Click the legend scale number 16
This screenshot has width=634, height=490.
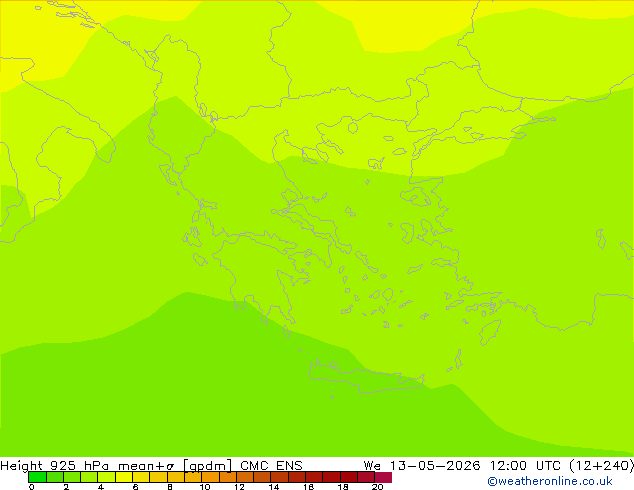pyautogui.click(x=309, y=486)
